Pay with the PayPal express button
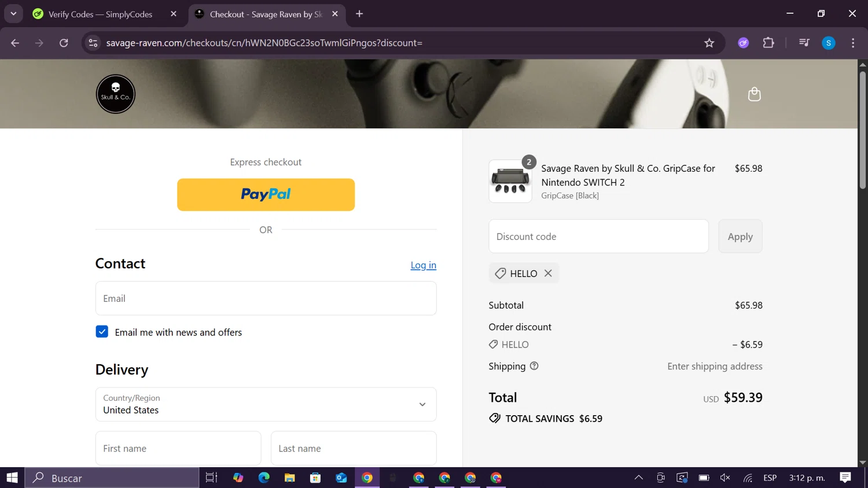This screenshot has width=868, height=488. [x=266, y=195]
